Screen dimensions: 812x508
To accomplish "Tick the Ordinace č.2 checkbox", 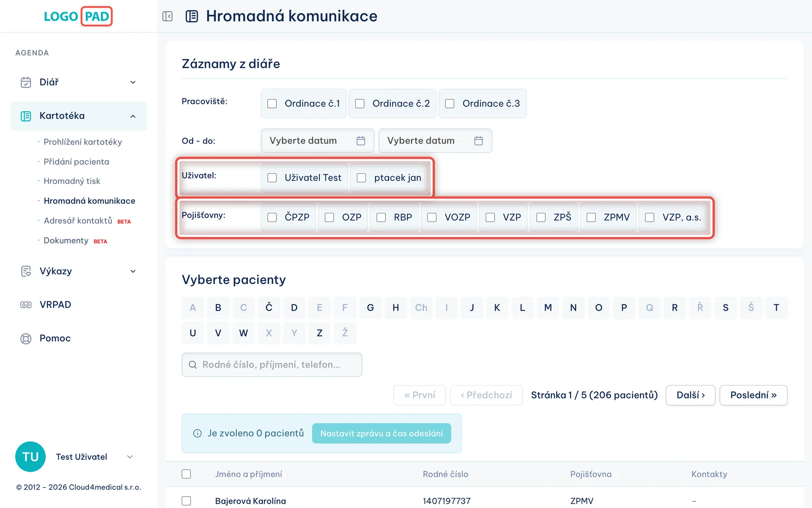I will (x=360, y=104).
